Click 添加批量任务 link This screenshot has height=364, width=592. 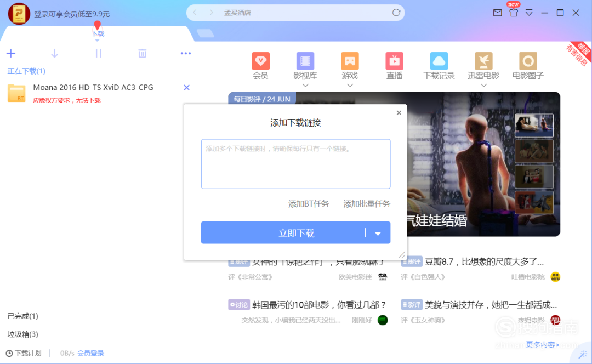pyautogui.click(x=367, y=204)
